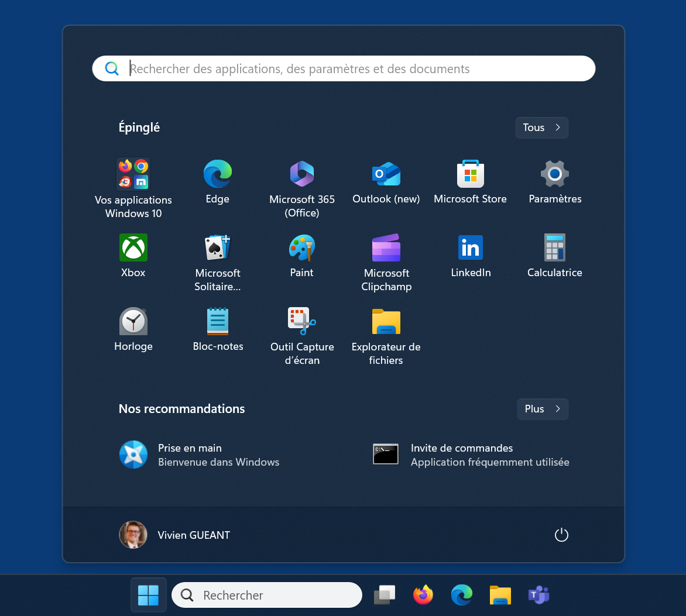Image resolution: width=686 pixels, height=616 pixels.
Task: Open Microsoft Clipchamp
Action: click(386, 262)
